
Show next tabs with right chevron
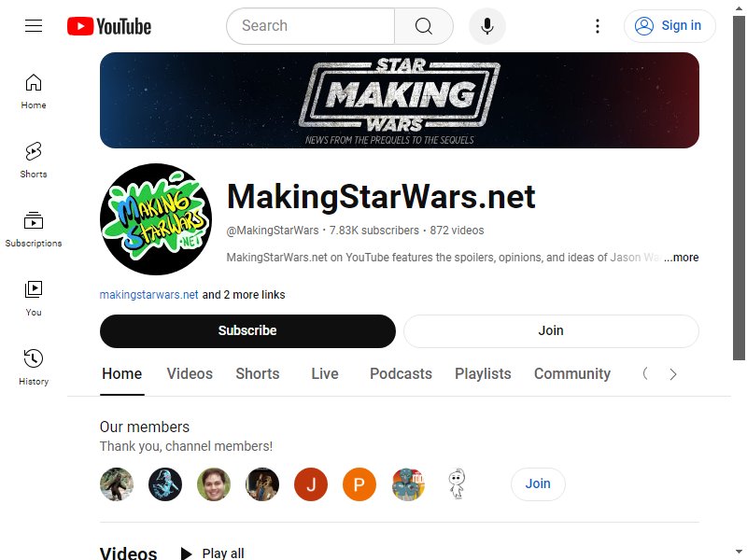(672, 374)
